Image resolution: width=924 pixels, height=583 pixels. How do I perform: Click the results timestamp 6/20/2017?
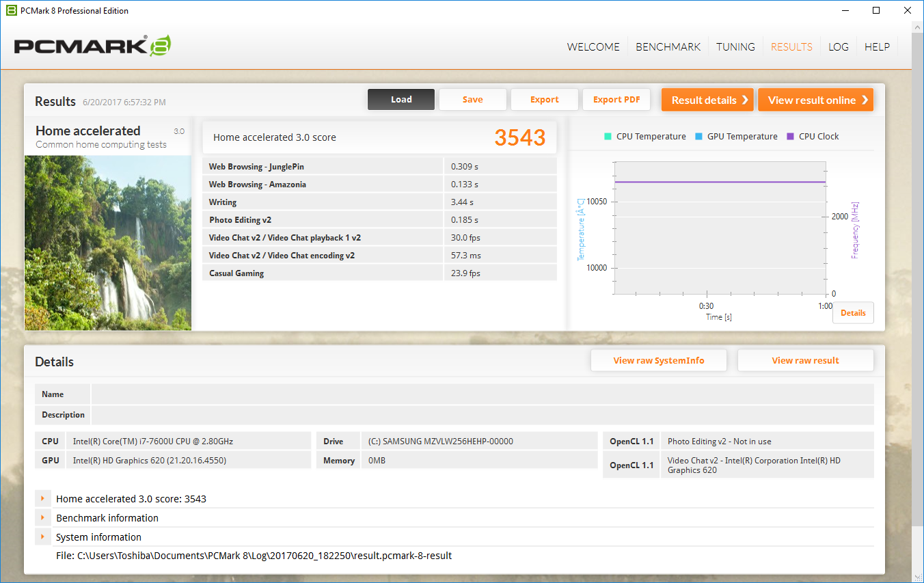click(x=124, y=102)
